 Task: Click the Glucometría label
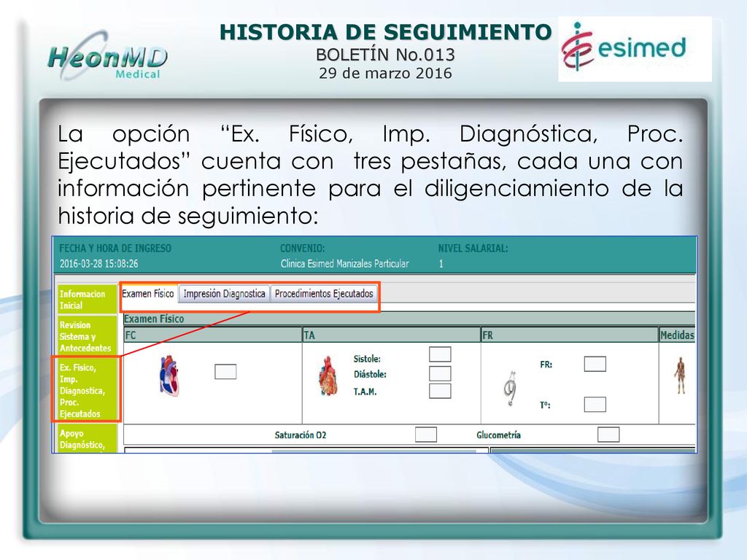(498, 435)
